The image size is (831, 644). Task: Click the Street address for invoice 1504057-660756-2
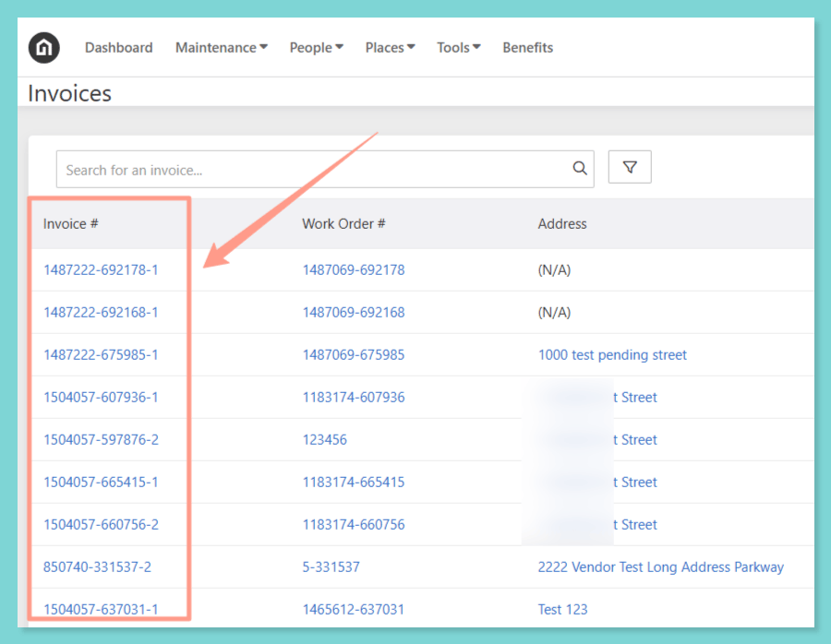tap(635, 524)
